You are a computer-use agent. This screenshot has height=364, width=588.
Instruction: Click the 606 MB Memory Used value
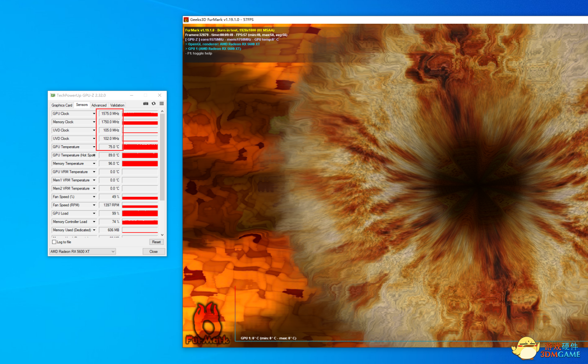tap(110, 230)
